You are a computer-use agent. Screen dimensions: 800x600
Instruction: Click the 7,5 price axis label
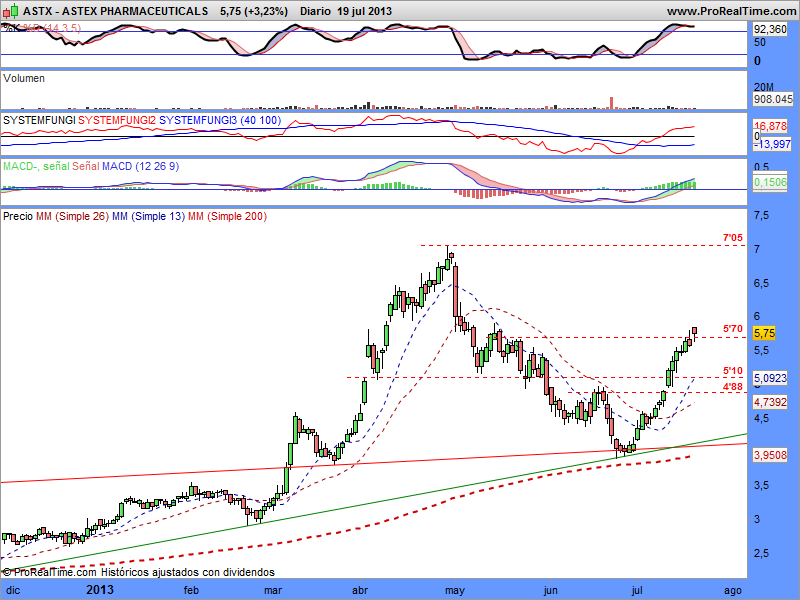click(x=761, y=215)
